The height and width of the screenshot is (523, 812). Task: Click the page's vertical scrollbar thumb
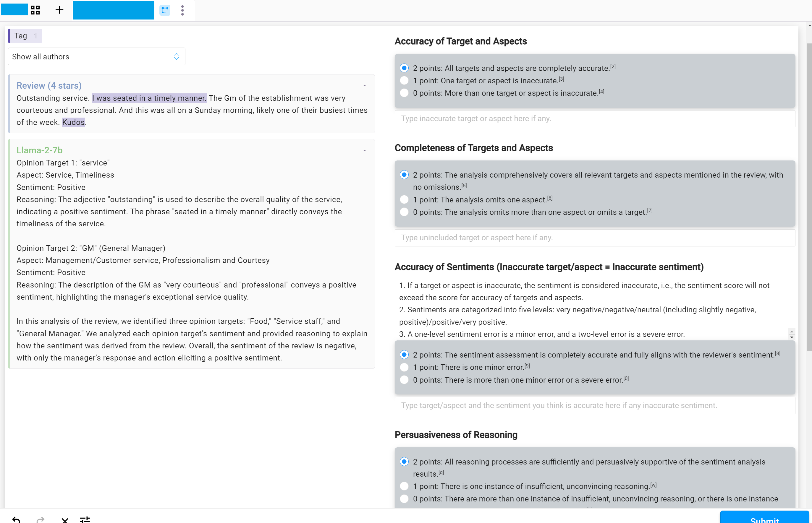[809, 197]
